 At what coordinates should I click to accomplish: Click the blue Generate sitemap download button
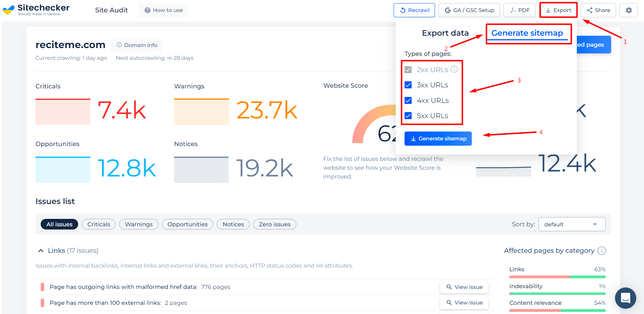pyautogui.click(x=438, y=139)
